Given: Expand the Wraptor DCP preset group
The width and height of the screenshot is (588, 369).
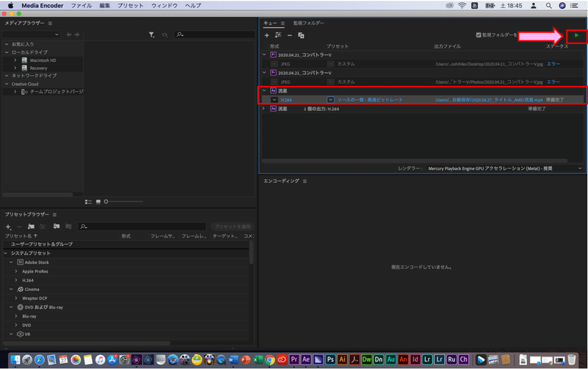Looking at the screenshot, I should [16, 298].
